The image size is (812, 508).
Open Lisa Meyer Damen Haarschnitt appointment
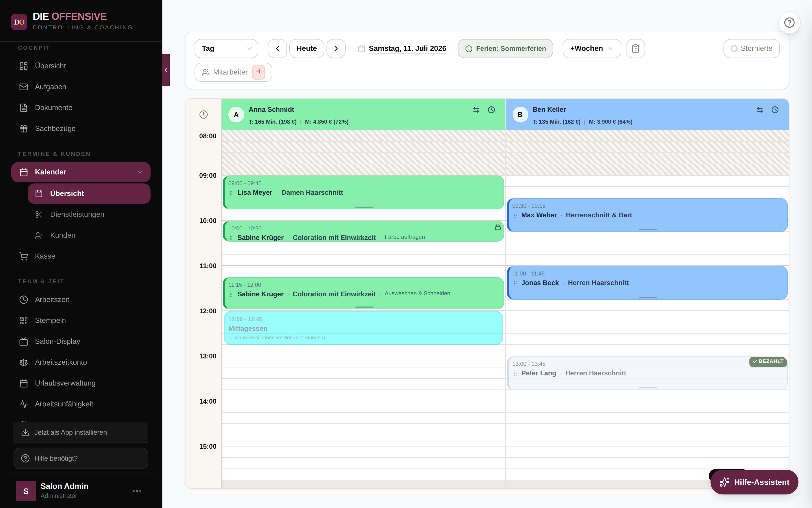[x=363, y=192]
